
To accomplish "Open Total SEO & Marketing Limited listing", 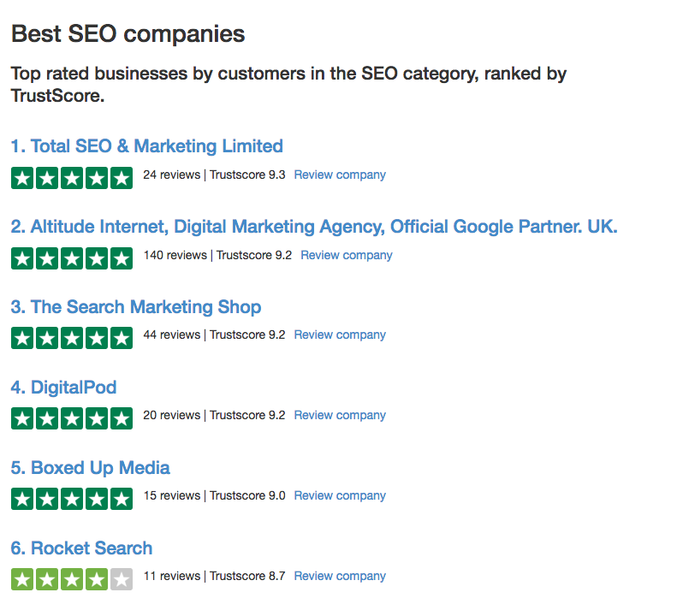I will (x=147, y=146).
